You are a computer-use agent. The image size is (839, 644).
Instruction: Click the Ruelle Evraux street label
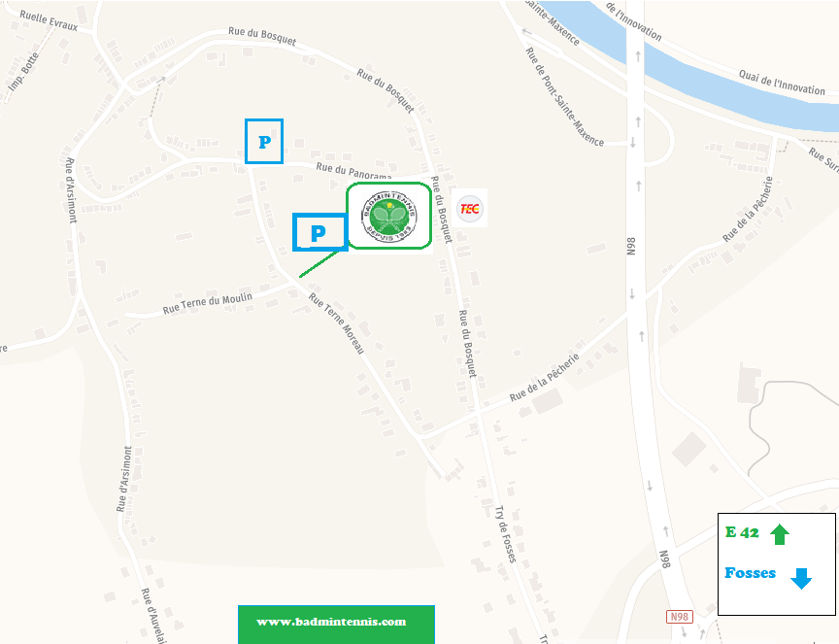[x=49, y=20]
